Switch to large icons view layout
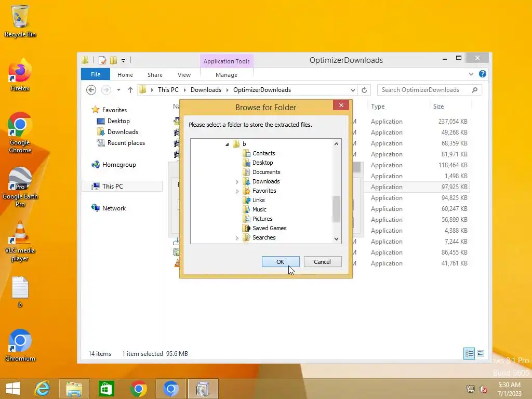532x399 pixels. tap(481, 353)
